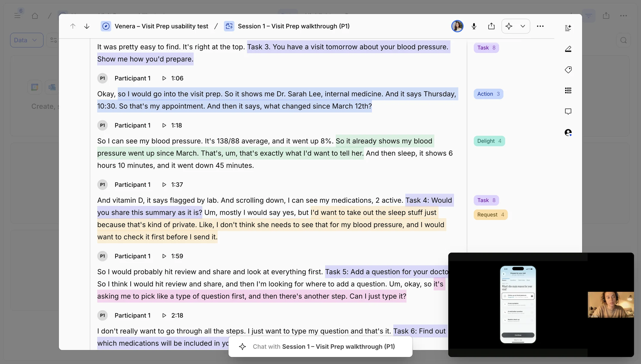Click the Task 8 tag beside Task 3 highlight
This screenshot has height=364, width=641.
pyautogui.click(x=486, y=48)
